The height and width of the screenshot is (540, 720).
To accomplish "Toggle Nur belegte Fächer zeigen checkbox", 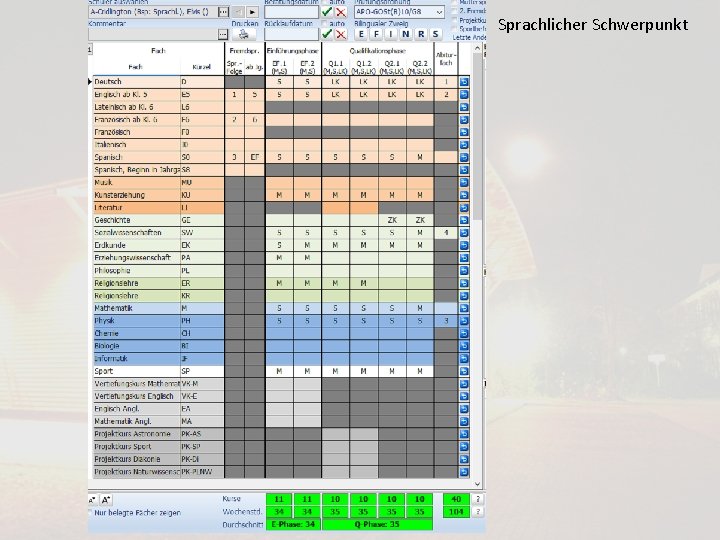I will [x=90, y=512].
